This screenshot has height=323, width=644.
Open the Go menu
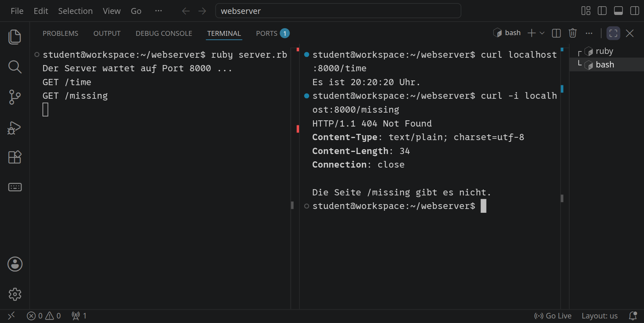click(x=136, y=11)
